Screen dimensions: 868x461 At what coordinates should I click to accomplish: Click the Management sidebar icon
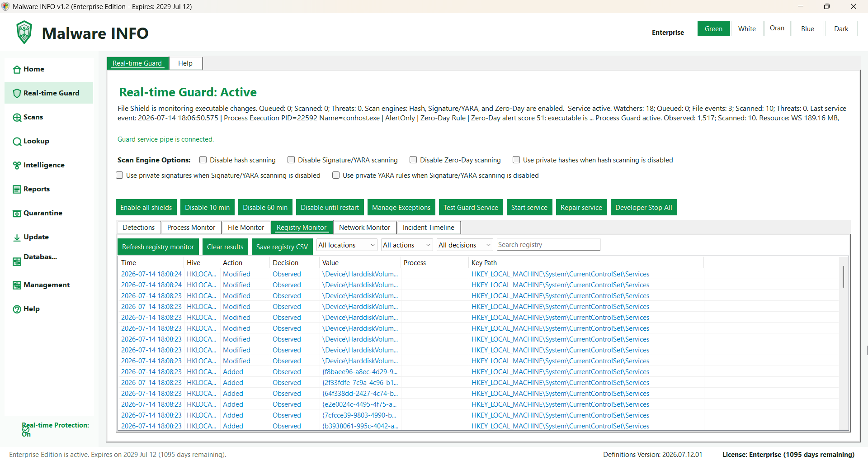click(x=17, y=285)
